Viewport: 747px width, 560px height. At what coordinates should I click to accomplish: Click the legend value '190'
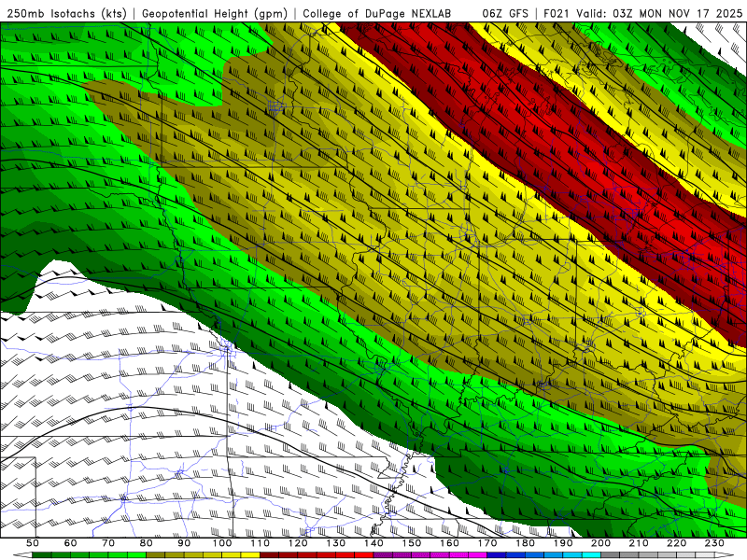point(564,543)
